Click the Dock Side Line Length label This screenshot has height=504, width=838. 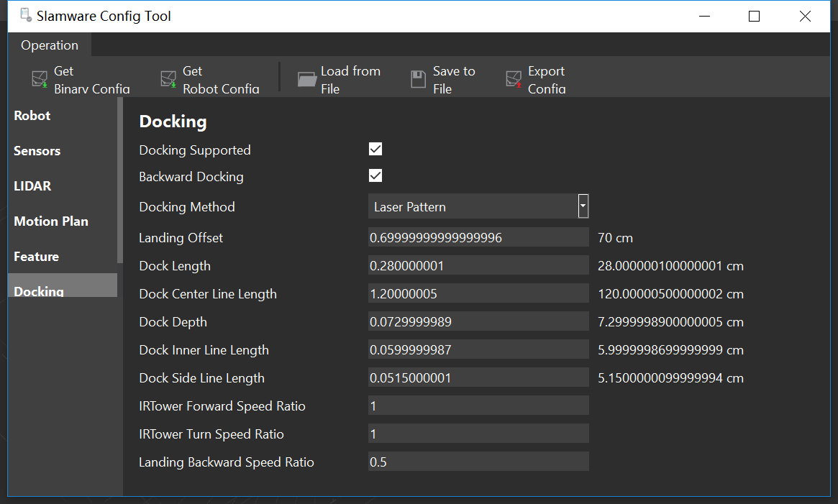201,378
